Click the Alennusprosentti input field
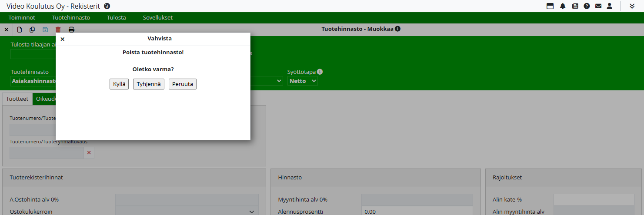 pos(417,212)
